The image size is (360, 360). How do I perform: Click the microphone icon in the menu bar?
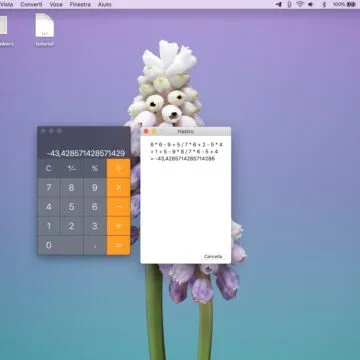289,4
